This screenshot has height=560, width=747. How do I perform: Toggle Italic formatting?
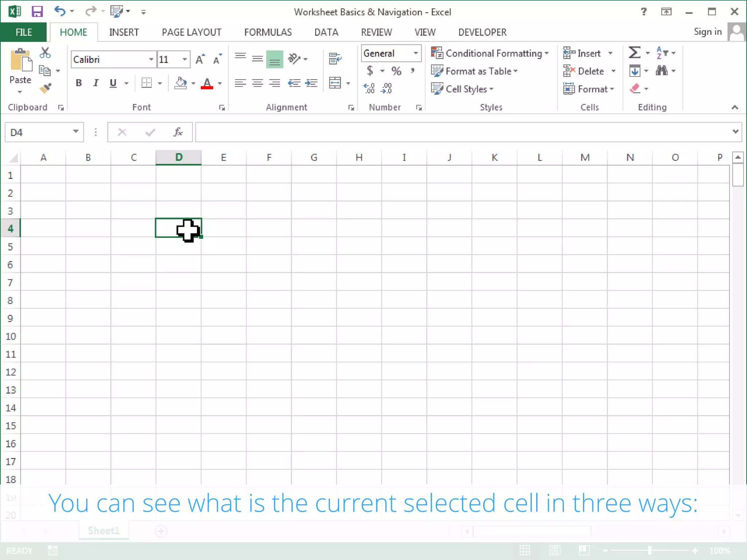(96, 83)
